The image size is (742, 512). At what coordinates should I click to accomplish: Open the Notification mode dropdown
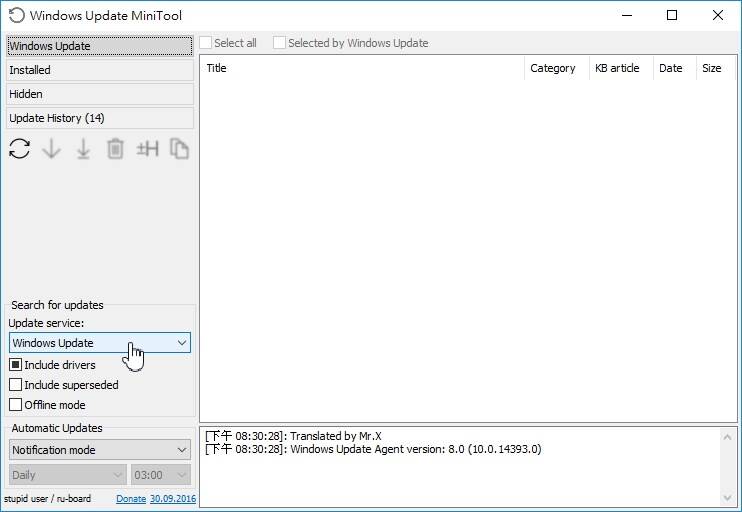tap(100, 450)
